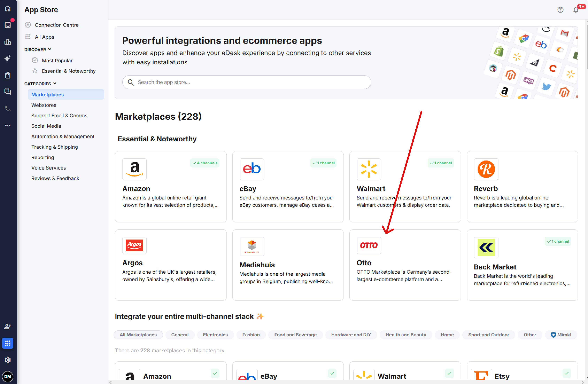The width and height of the screenshot is (588, 384).
Task: Filter by All Marketplaces
Action: coord(138,335)
